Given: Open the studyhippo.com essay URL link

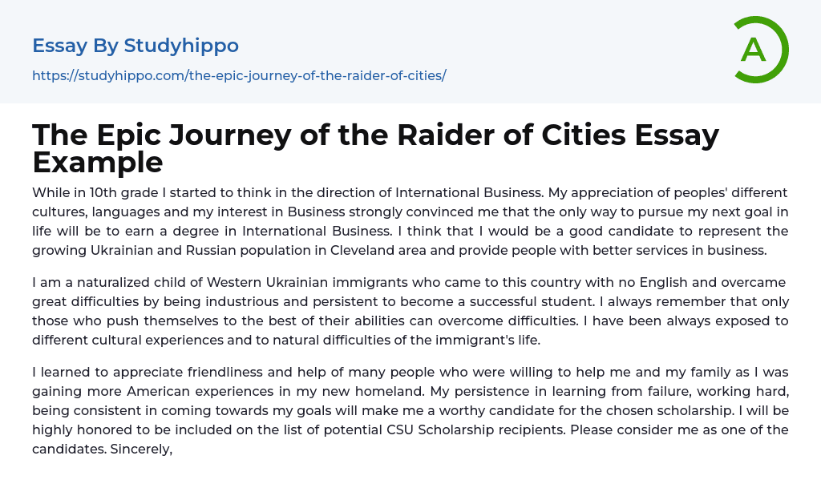Looking at the screenshot, I should (x=239, y=75).
